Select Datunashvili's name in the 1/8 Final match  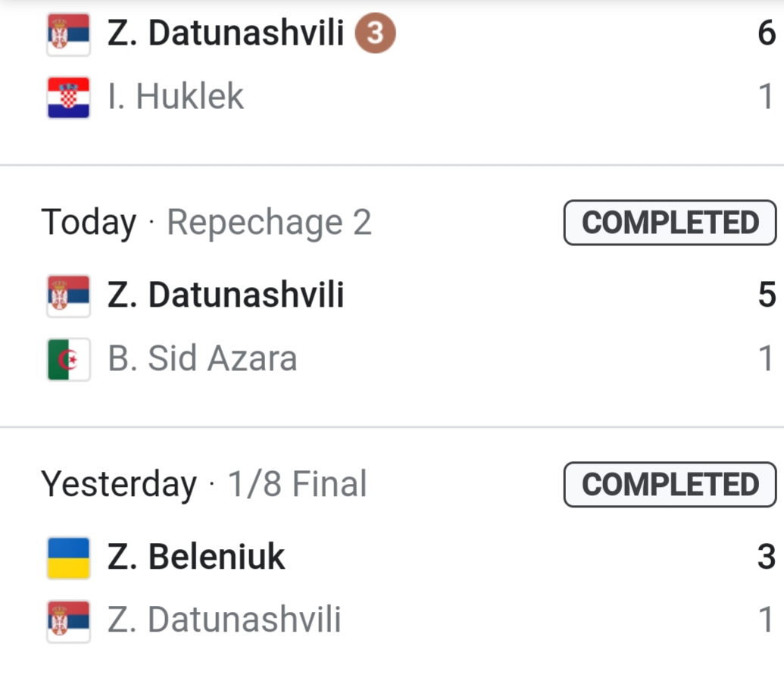[224, 621]
